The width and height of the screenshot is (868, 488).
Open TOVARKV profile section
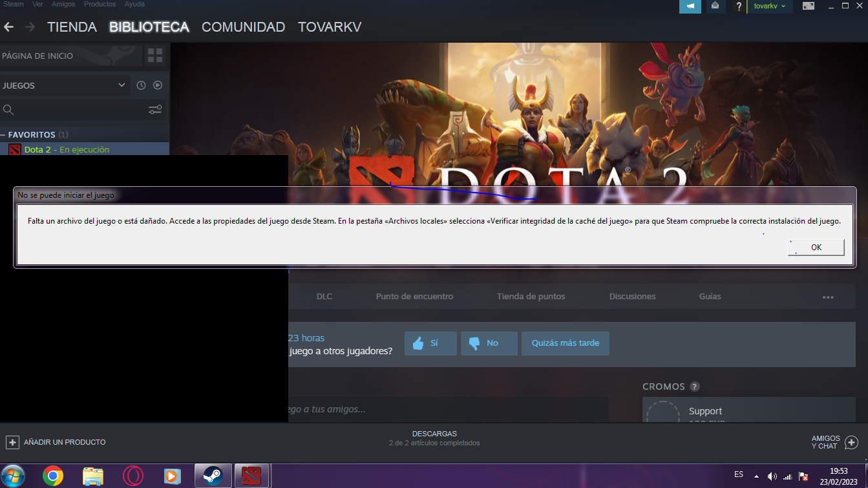pyautogui.click(x=330, y=27)
